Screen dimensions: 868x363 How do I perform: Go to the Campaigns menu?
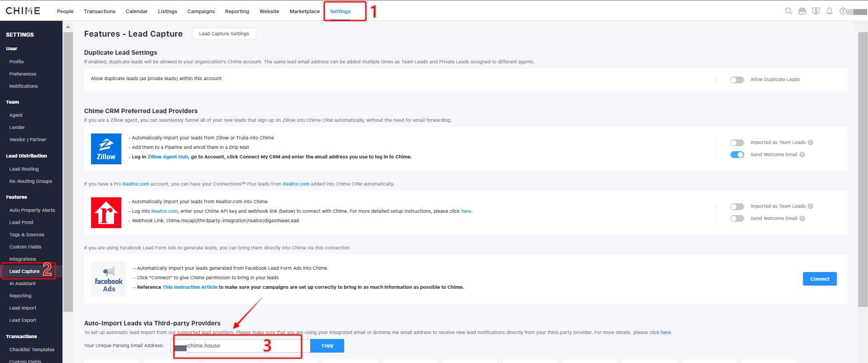tap(201, 11)
